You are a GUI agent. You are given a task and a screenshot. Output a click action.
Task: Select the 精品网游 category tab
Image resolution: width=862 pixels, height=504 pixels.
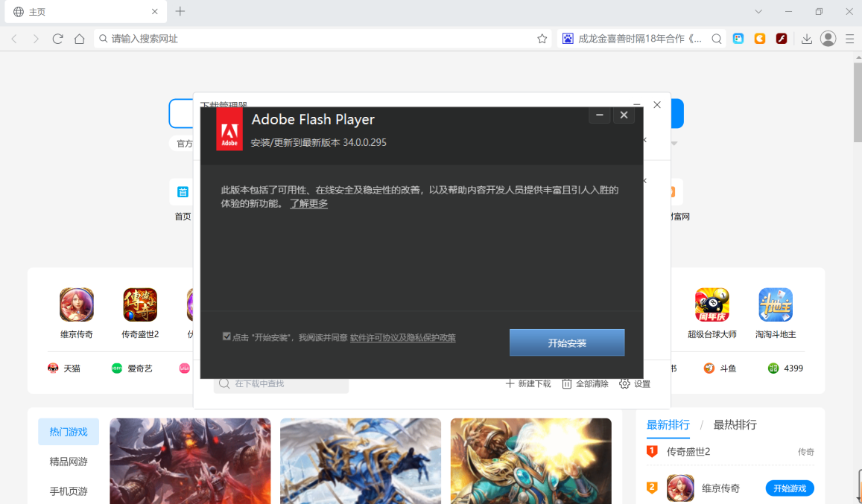[x=68, y=461]
